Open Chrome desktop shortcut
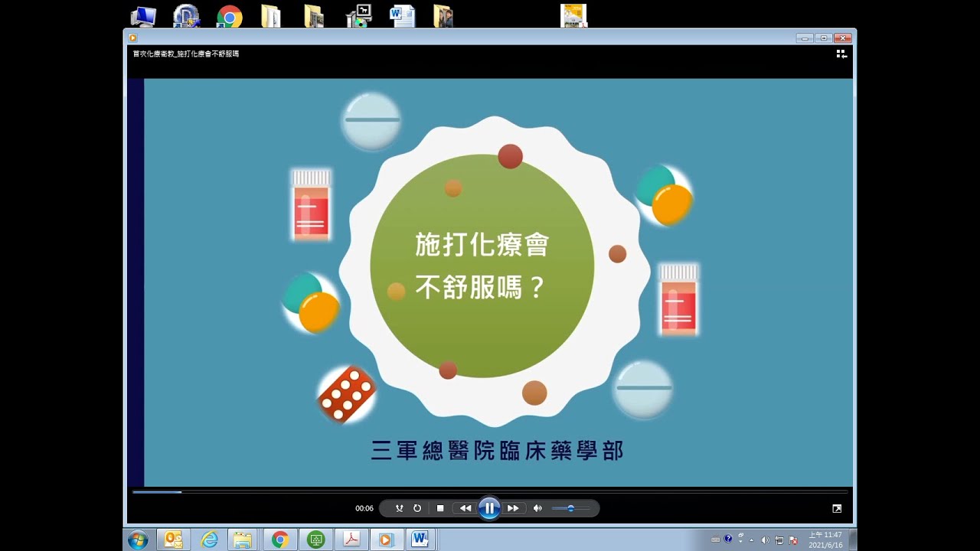 pyautogui.click(x=230, y=16)
